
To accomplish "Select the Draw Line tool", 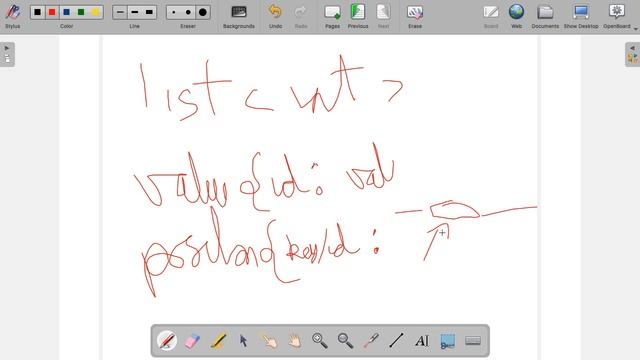I will tap(396, 340).
